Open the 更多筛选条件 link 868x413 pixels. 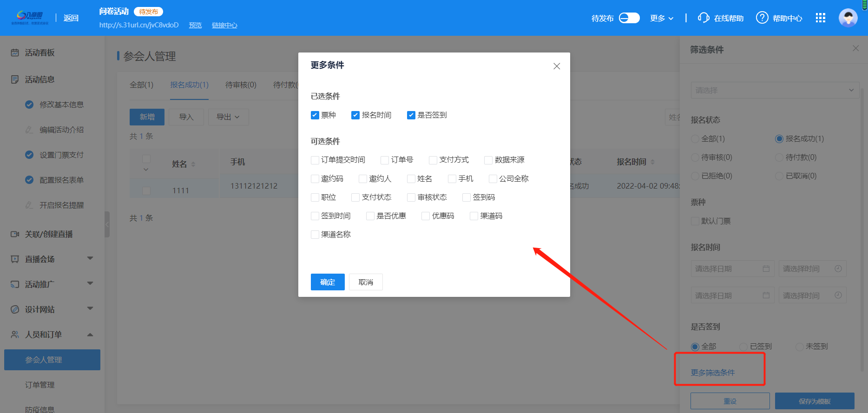point(713,373)
